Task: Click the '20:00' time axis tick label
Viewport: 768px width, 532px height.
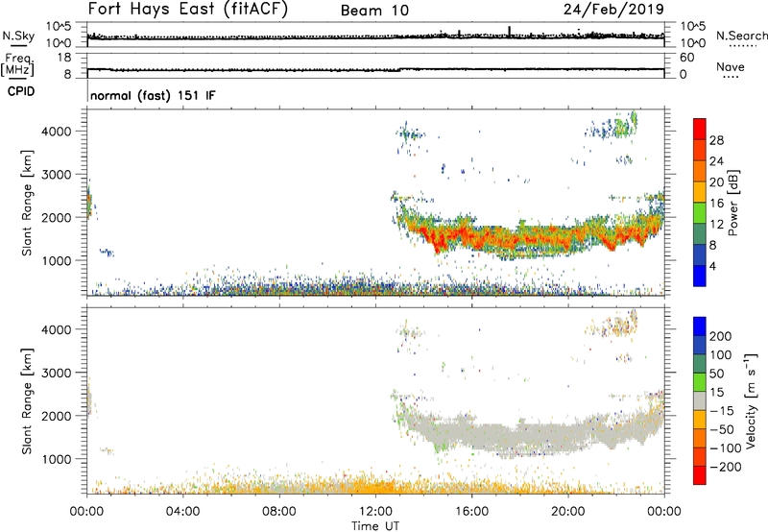Action: 568,512
